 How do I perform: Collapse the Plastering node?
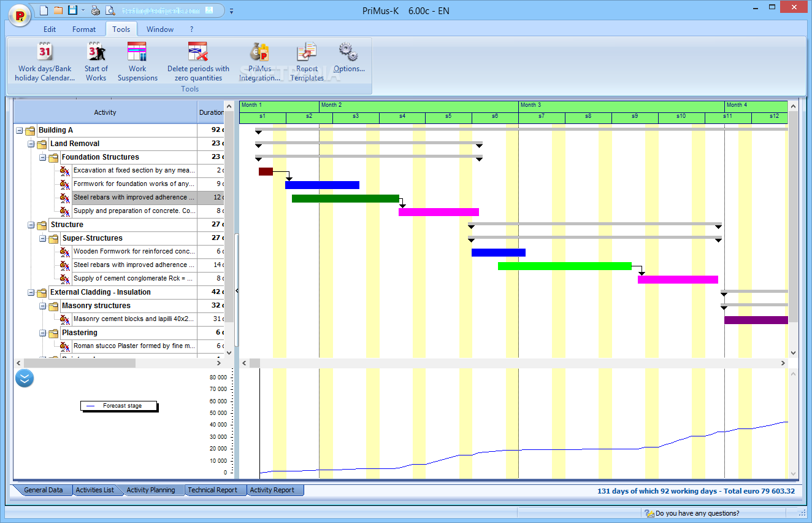[43, 333]
